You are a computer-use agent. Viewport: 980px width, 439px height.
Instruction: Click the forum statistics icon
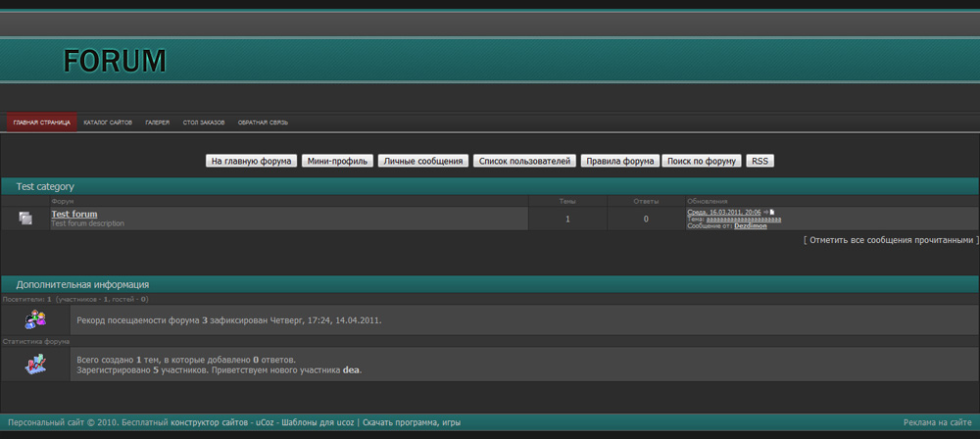[x=35, y=365]
